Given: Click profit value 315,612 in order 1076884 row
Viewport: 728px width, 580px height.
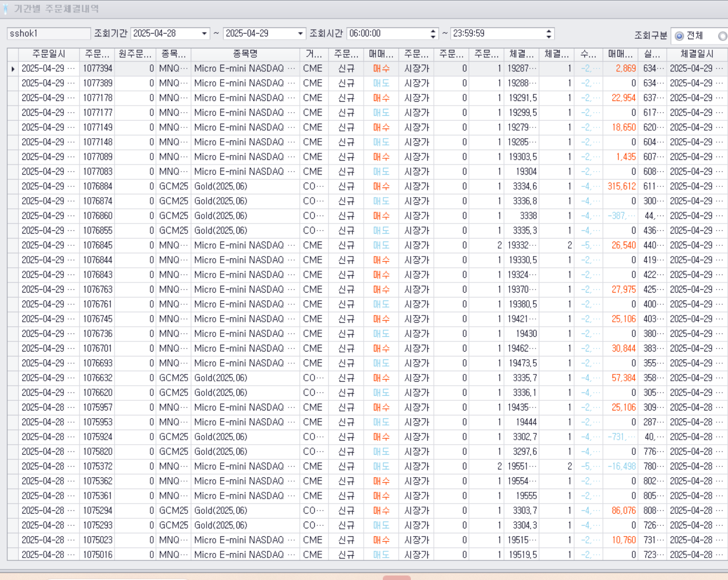Looking at the screenshot, I should coord(622,186).
